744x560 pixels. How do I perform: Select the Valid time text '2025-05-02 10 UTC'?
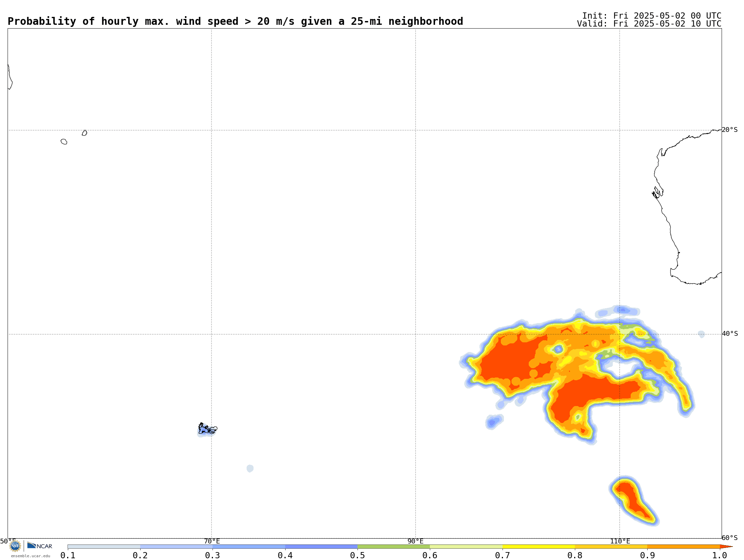point(678,24)
